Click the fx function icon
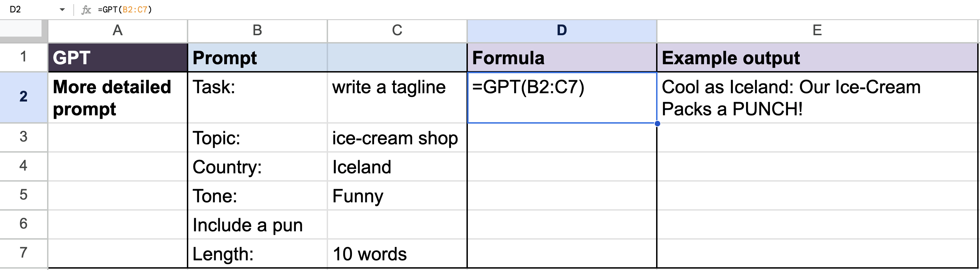 [87, 10]
